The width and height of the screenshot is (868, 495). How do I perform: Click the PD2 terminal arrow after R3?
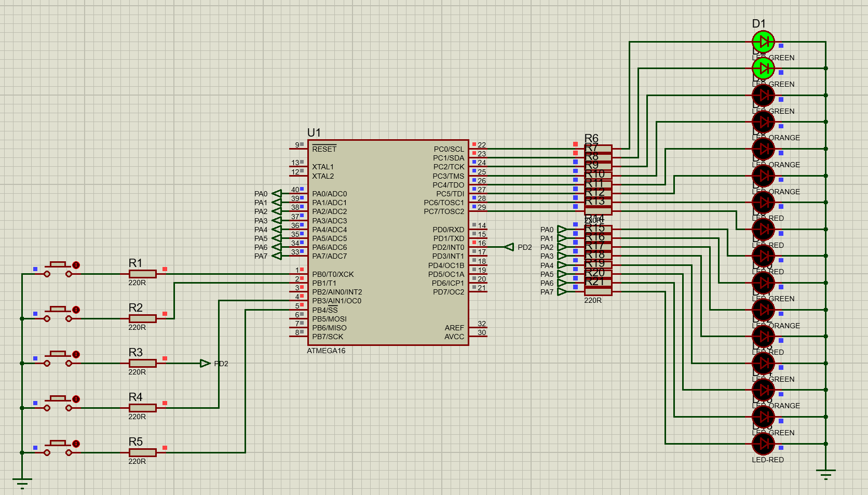(x=205, y=364)
